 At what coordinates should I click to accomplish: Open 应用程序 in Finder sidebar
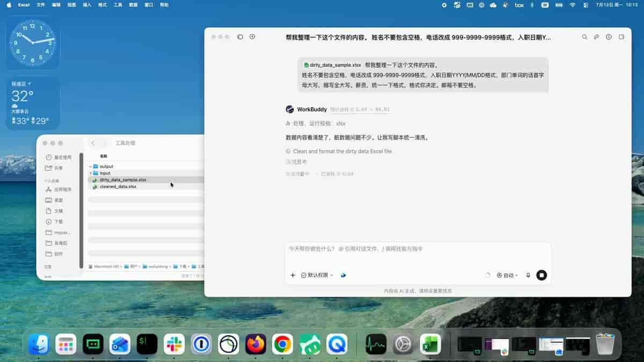pos(59,189)
